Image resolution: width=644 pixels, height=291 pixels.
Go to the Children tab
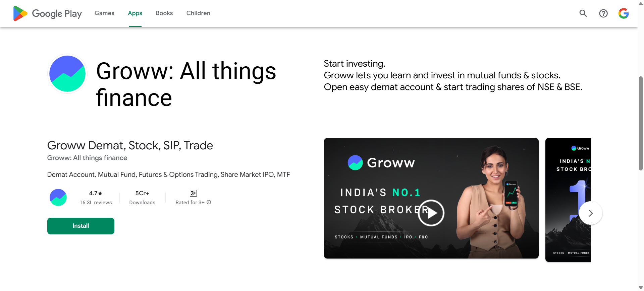coord(198,13)
